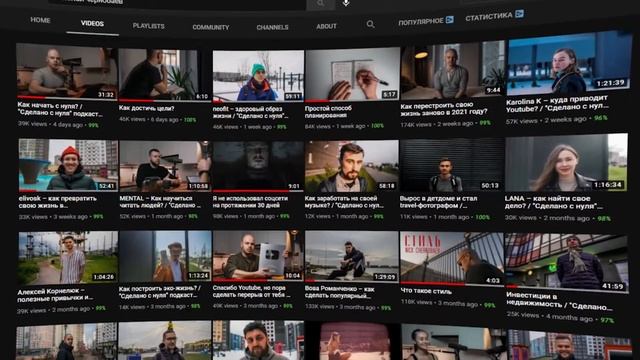The height and width of the screenshot is (360, 640).
Task: Open the 'Спасибо Youtube' play button award thumbnail
Action: tap(258, 256)
